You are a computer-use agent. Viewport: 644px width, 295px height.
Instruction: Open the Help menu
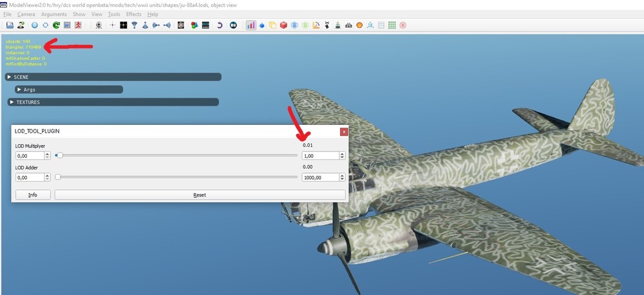coord(153,14)
